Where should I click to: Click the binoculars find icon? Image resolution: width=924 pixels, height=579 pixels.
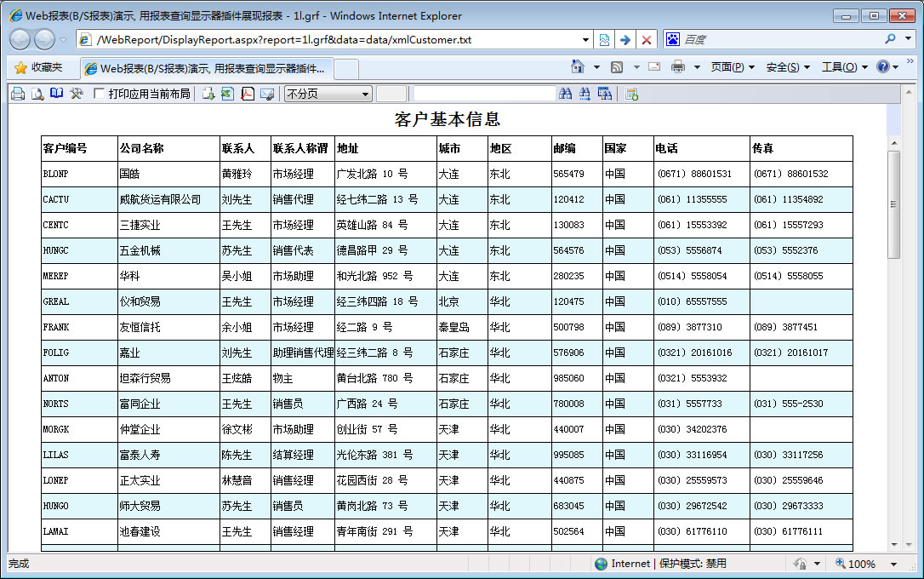click(x=566, y=94)
